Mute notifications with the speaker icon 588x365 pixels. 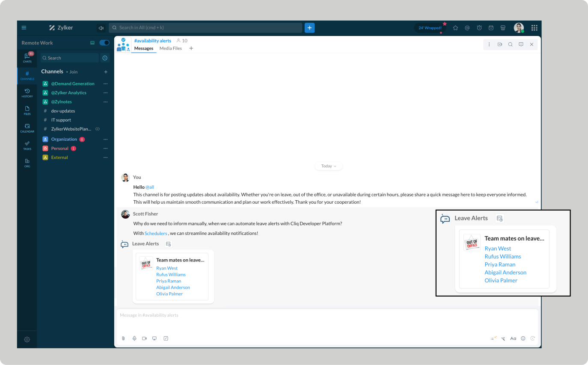(x=101, y=28)
